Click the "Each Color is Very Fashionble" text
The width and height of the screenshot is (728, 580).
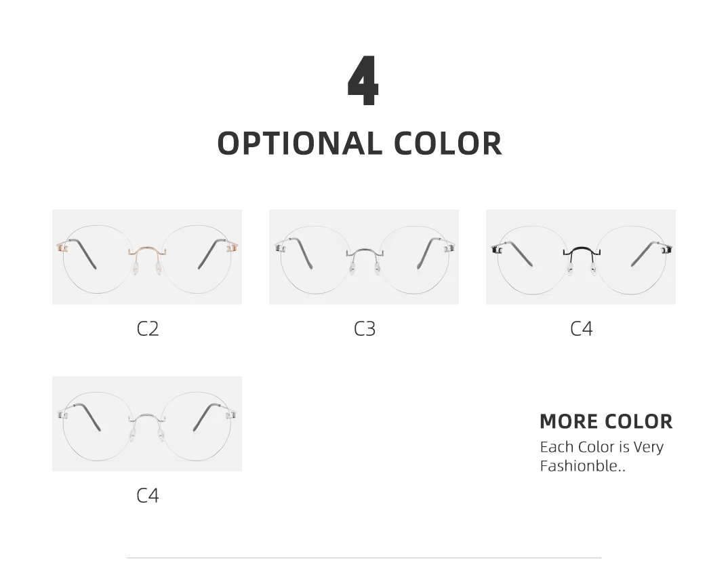point(601,456)
